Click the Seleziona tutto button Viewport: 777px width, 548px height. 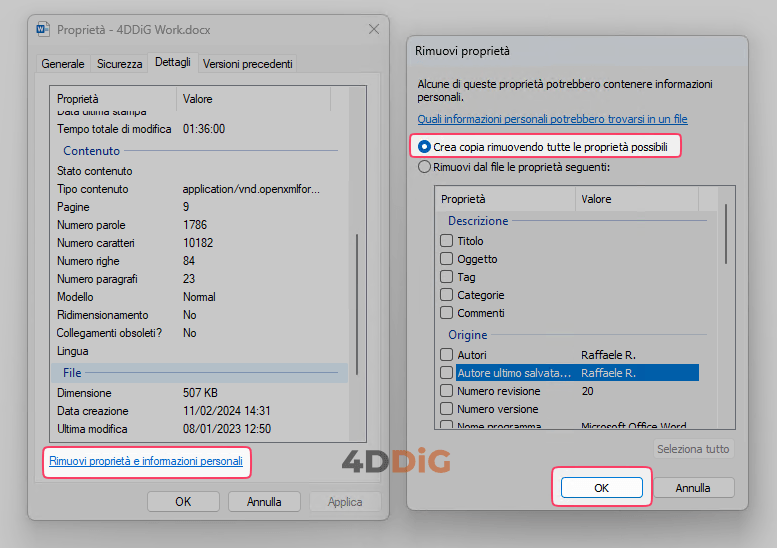pyautogui.click(x=693, y=449)
